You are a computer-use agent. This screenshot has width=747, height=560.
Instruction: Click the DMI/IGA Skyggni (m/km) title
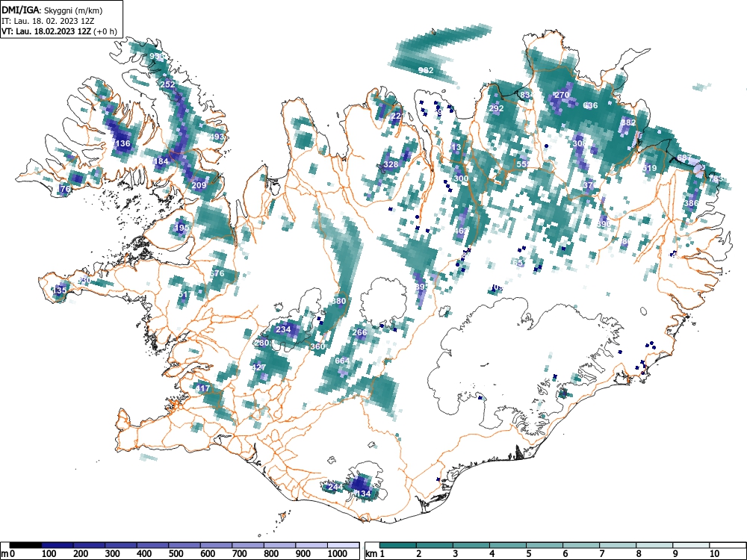(x=52, y=10)
